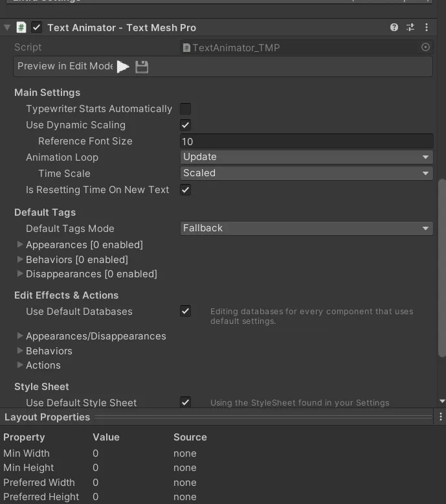446x504 pixels.
Task: Click the Value column header
Action: pos(106,437)
